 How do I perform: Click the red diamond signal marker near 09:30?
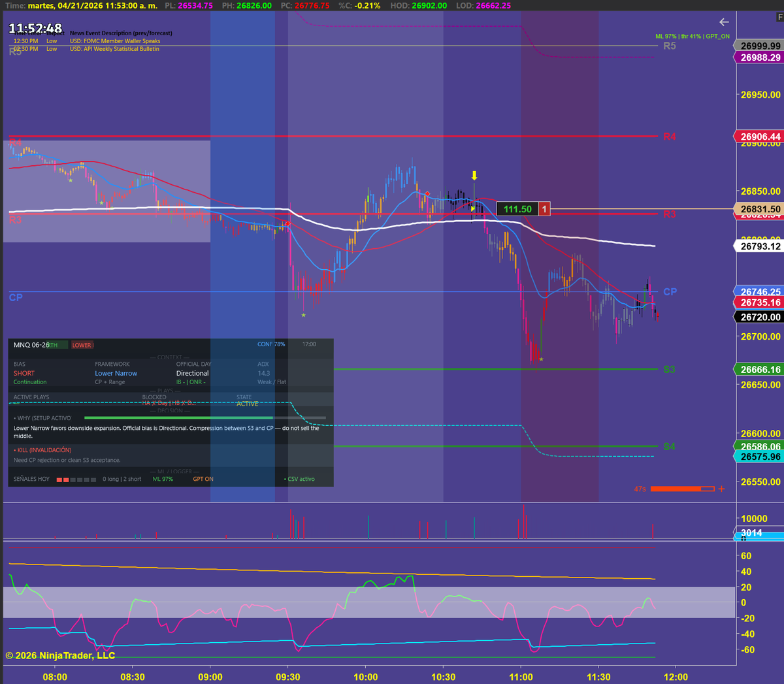(287, 223)
